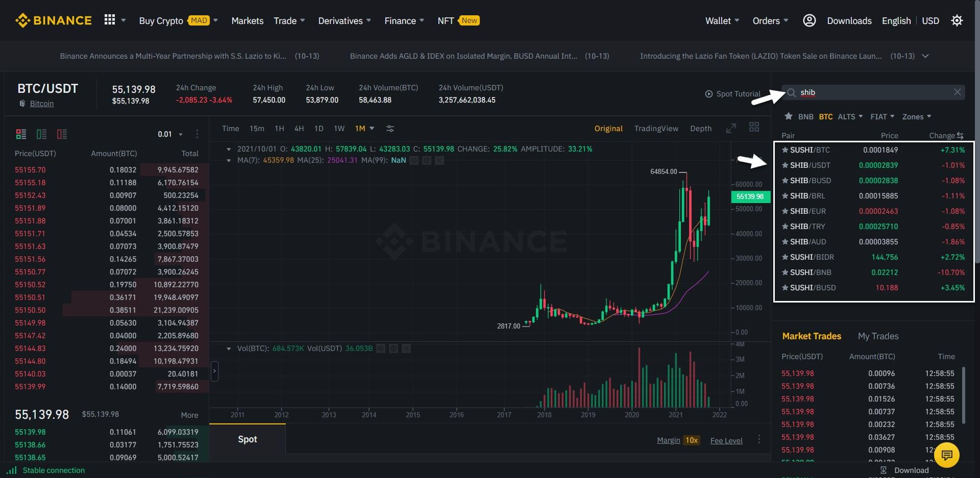Favorite the SHIB/EUR pair star
Viewport: 980px width, 478px height.
[x=785, y=211]
